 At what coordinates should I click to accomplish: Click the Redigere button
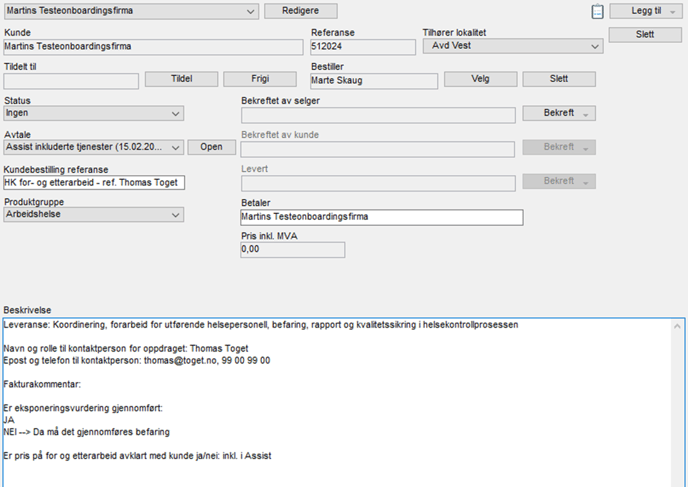[300, 11]
